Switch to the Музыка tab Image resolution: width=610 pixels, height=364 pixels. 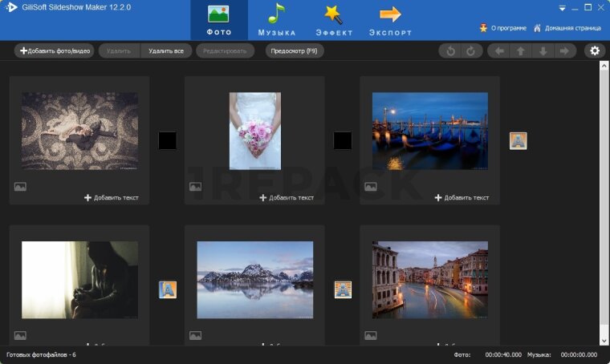(277, 21)
